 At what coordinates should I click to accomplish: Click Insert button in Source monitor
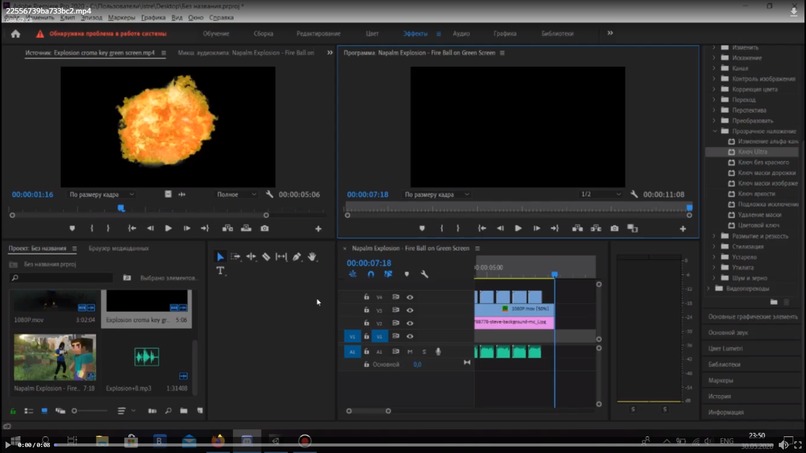[x=228, y=228]
